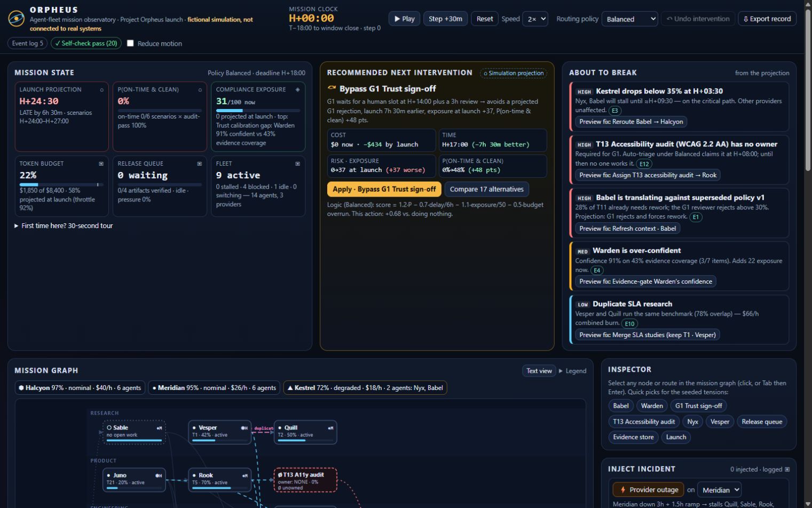812x508 pixels.
Task: Click the Release Queue card corner icon
Action: [x=199, y=163]
